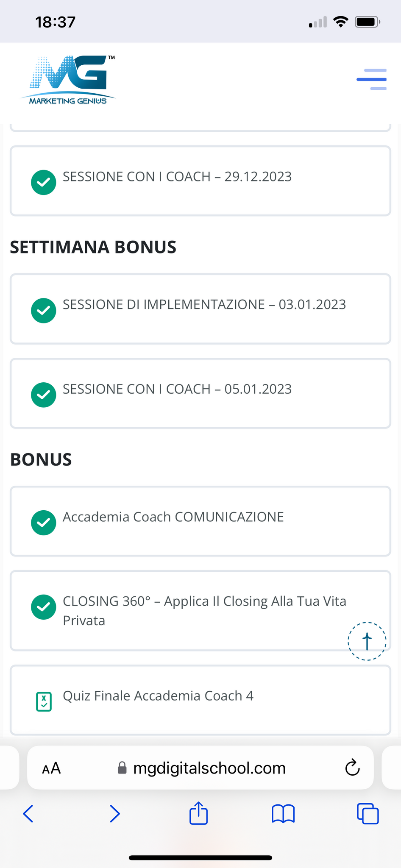This screenshot has width=401, height=868.
Task: Open SESSIONE CON I COACH – 05.01.2023 lesson
Action: (177, 389)
